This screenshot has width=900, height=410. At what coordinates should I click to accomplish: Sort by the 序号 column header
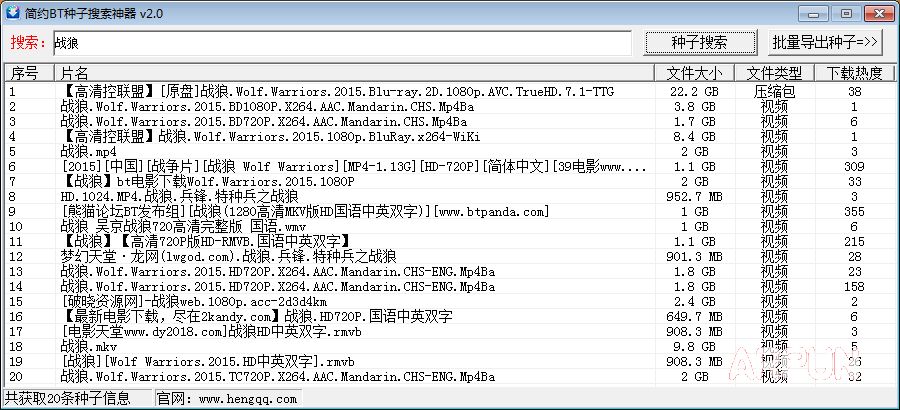pos(29,73)
